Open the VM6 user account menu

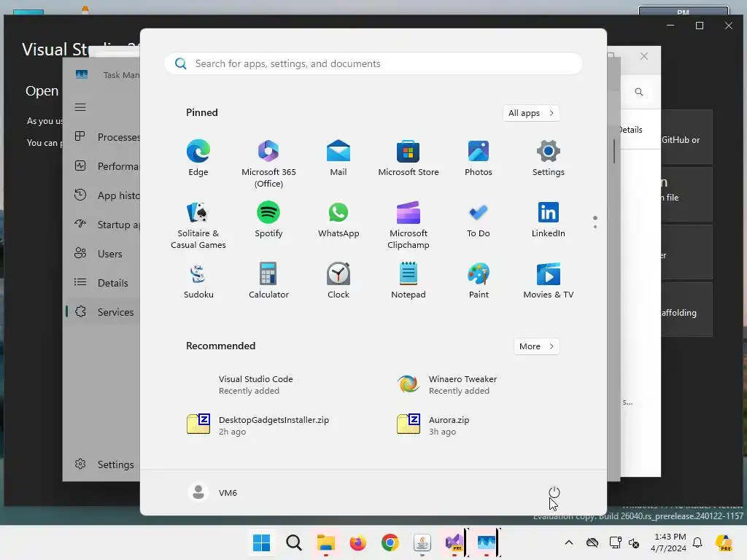pos(213,492)
